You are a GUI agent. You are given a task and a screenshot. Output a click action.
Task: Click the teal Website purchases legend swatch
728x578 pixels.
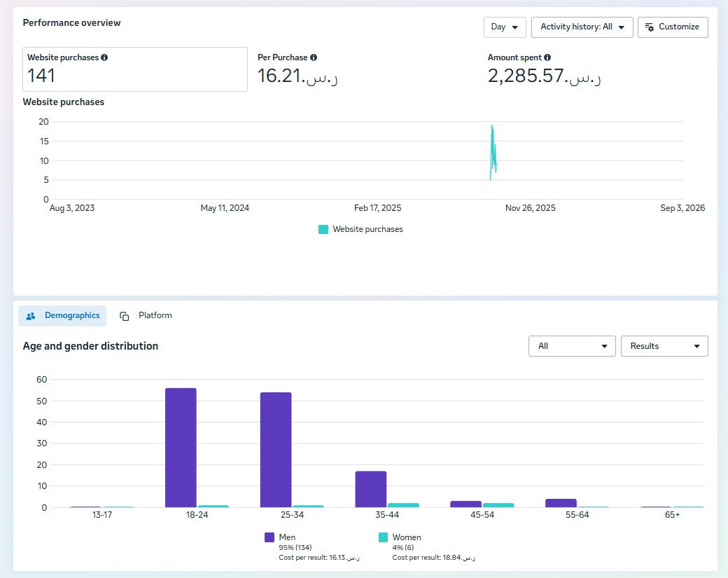[x=323, y=229]
